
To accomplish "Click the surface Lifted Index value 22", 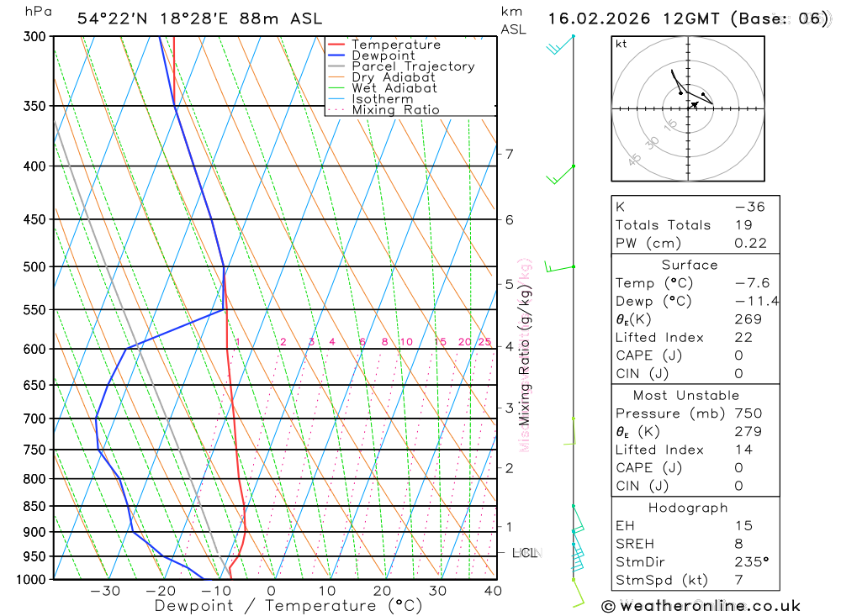I will (743, 338).
